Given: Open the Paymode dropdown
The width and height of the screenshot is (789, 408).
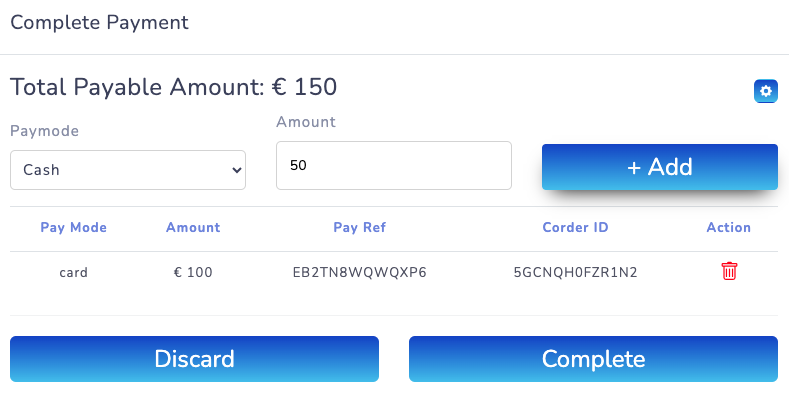Looking at the screenshot, I should tap(128, 170).
